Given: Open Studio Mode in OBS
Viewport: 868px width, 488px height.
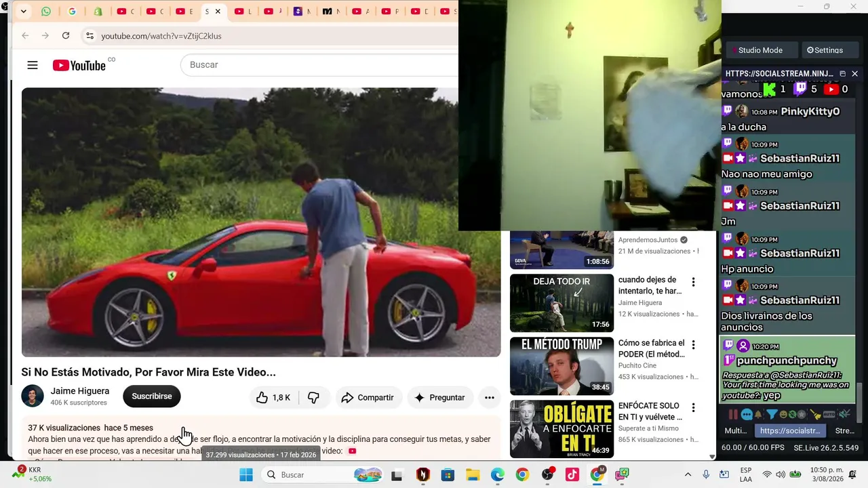Looking at the screenshot, I should click(760, 50).
